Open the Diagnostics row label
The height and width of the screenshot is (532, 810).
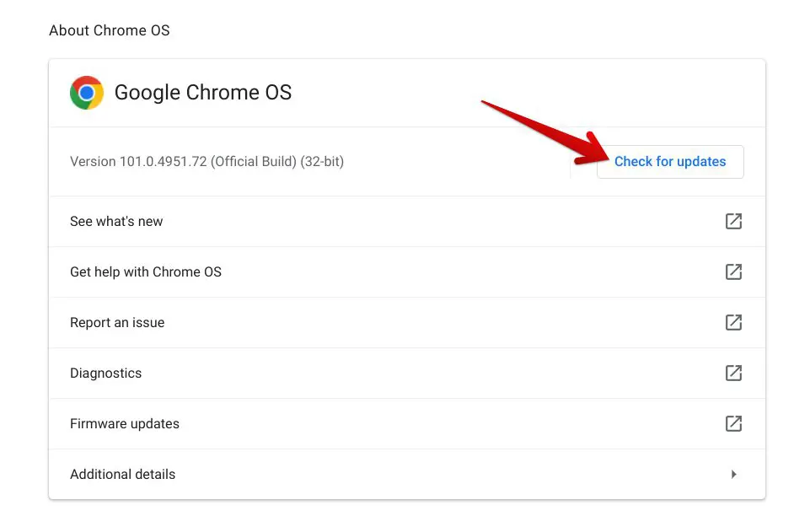pyautogui.click(x=106, y=373)
